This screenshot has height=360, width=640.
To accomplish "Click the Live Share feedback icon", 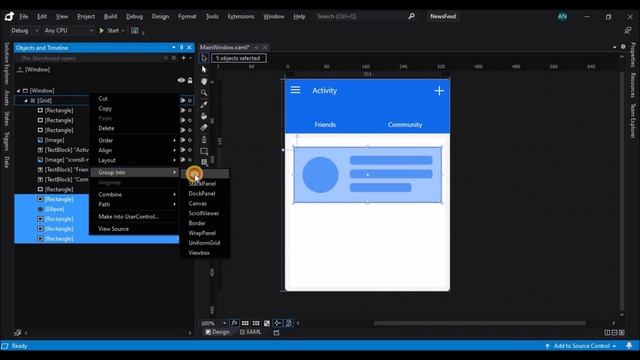I will click(x=628, y=31).
